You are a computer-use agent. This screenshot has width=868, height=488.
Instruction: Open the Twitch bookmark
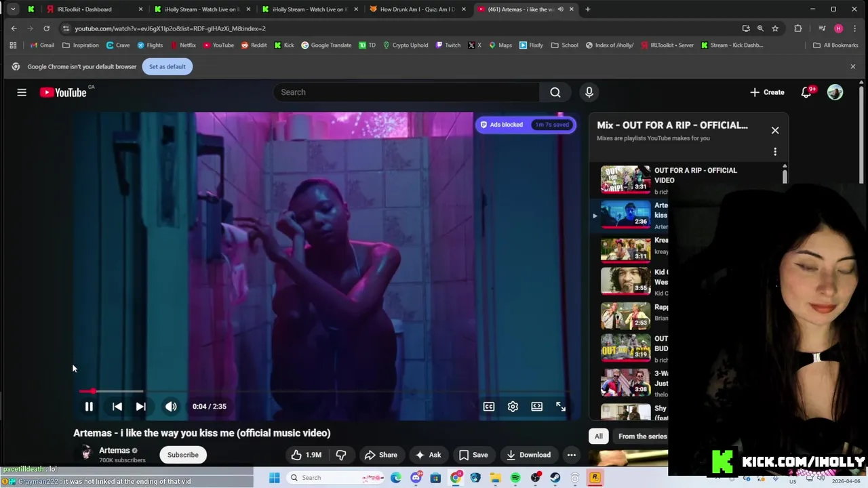pos(448,45)
